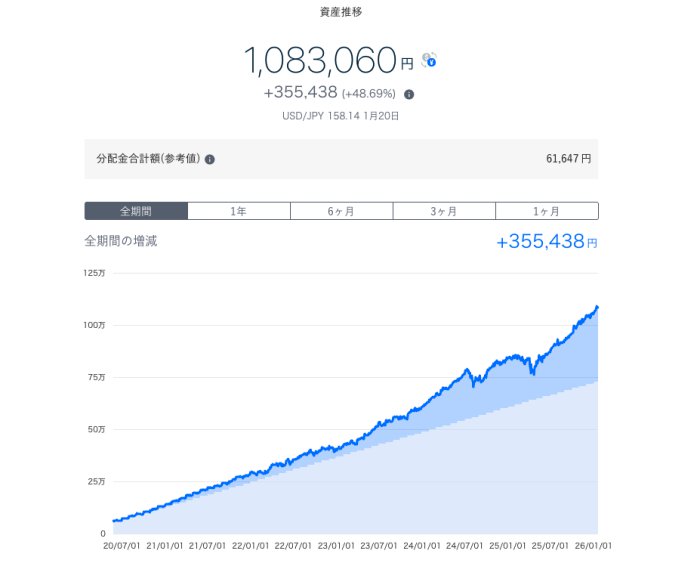Click the 1,083,060 total asset value
700x563 pixels.
click(x=321, y=61)
